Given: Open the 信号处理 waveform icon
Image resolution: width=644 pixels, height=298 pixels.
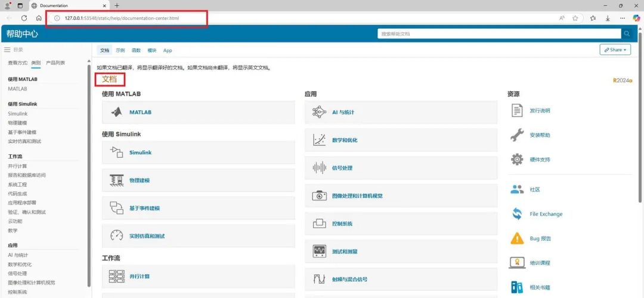Looking at the screenshot, I should pyautogui.click(x=319, y=168).
